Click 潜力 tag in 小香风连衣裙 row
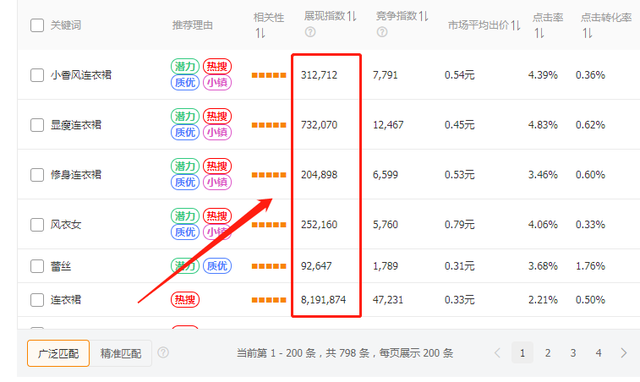The height and width of the screenshot is (382, 640). tap(185, 66)
